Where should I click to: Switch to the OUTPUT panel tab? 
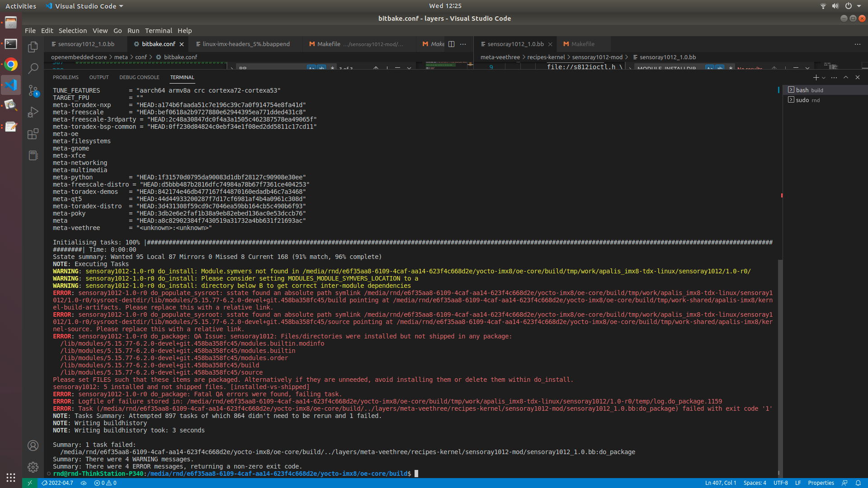(x=99, y=77)
